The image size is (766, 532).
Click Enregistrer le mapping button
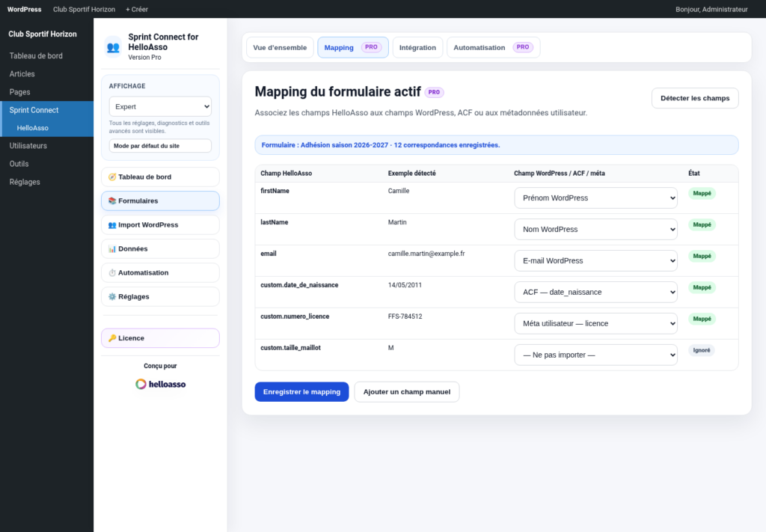(301, 392)
